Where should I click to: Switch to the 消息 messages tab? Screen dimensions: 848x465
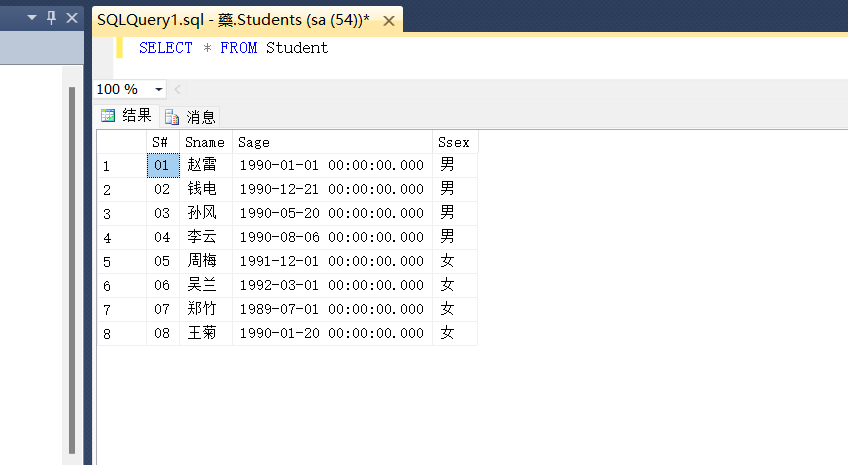click(x=190, y=117)
